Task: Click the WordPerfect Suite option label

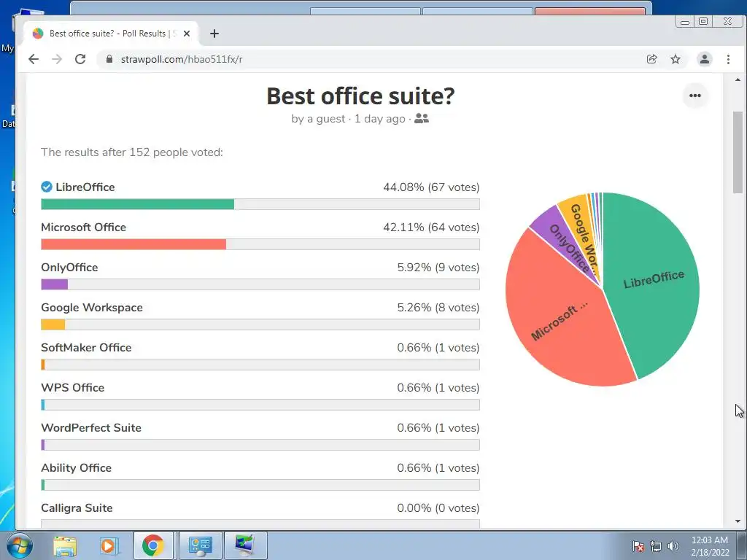Action: coord(91,427)
